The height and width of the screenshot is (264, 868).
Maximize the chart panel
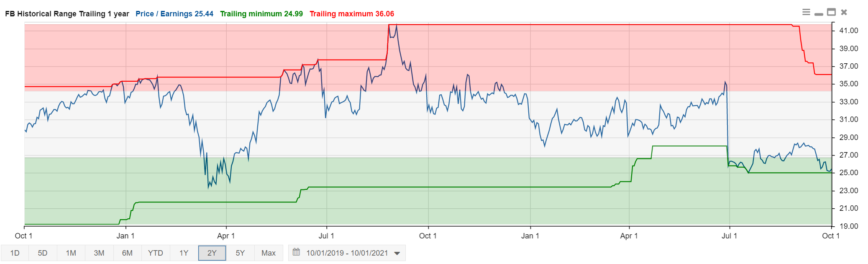point(831,12)
